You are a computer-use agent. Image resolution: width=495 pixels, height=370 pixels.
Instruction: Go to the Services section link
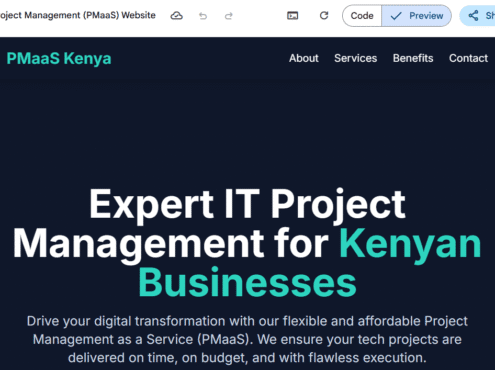(356, 58)
